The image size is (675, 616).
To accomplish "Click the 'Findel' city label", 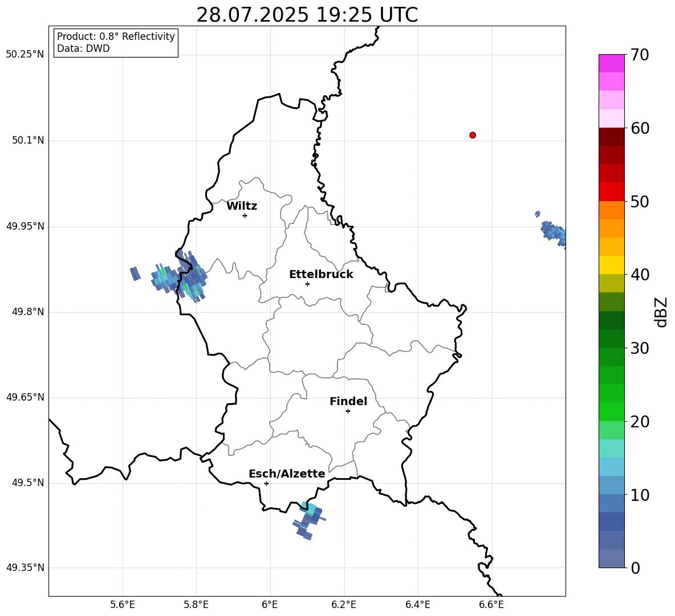I will (348, 401).
